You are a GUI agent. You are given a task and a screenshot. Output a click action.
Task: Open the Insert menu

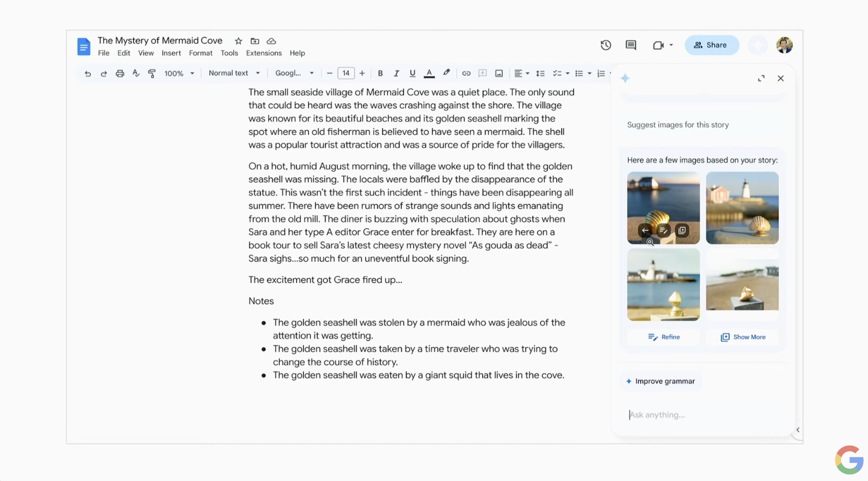click(171, 53)
